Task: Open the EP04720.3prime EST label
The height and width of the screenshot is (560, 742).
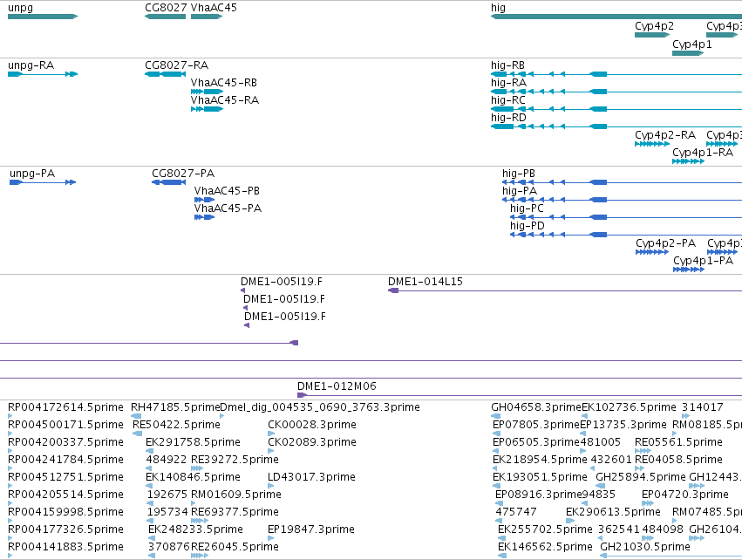Action: (x=685, y=495)
